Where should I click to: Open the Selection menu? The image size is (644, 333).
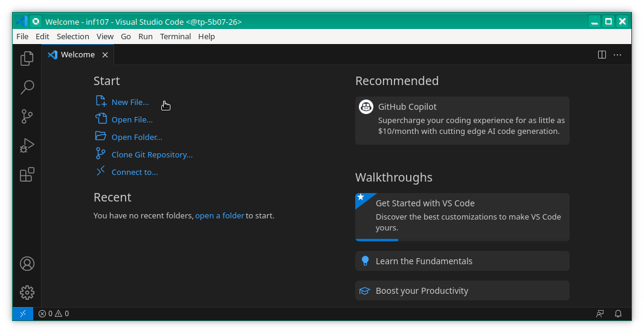pos(72,37)
